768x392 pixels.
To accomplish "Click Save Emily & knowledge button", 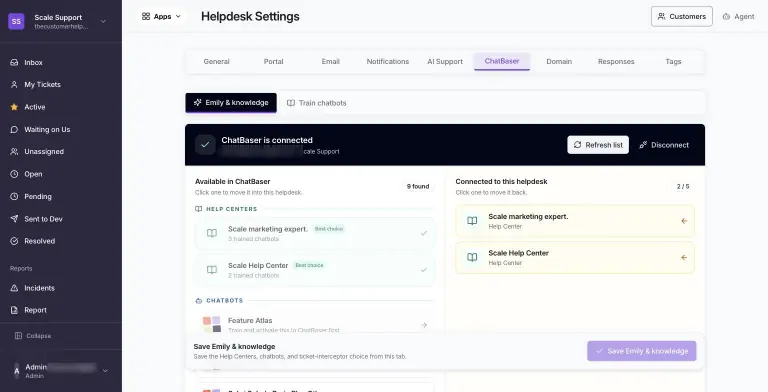I will click(642, 351).
